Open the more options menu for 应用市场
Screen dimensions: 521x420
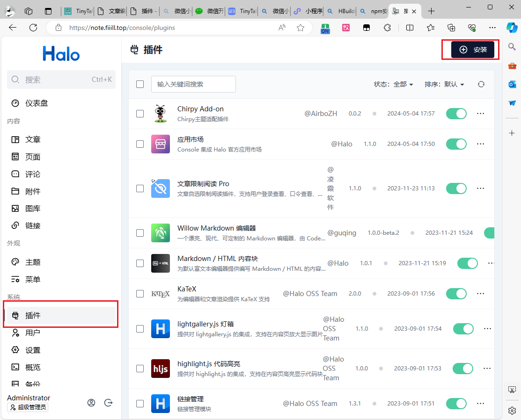(x=480, y=144)
